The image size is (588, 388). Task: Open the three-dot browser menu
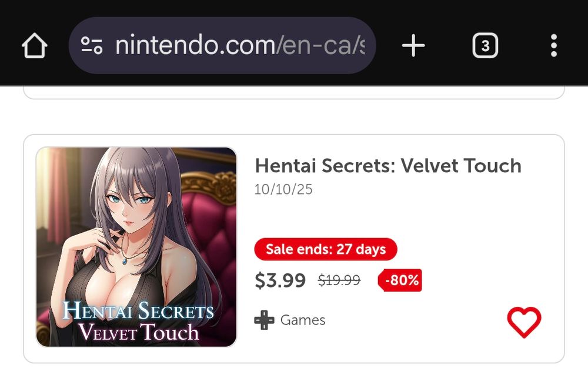pyautogui.click(x=554, y=45)
